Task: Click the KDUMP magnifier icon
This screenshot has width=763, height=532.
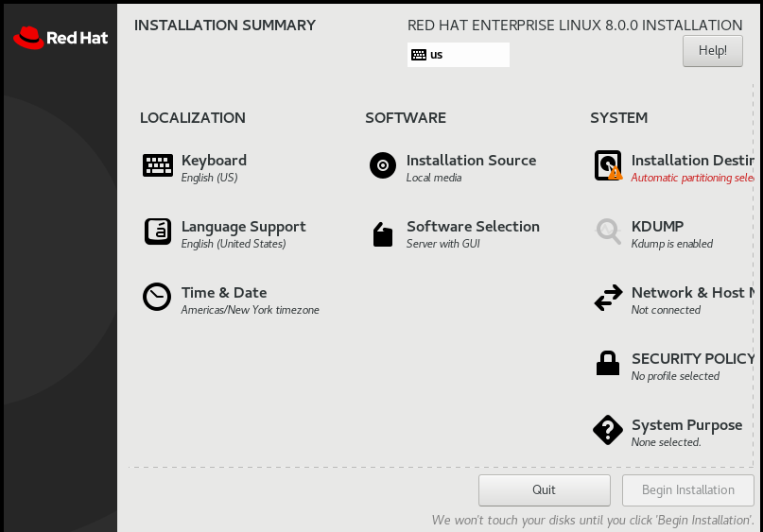Action: pyautogui.click(x=608, y=232)
